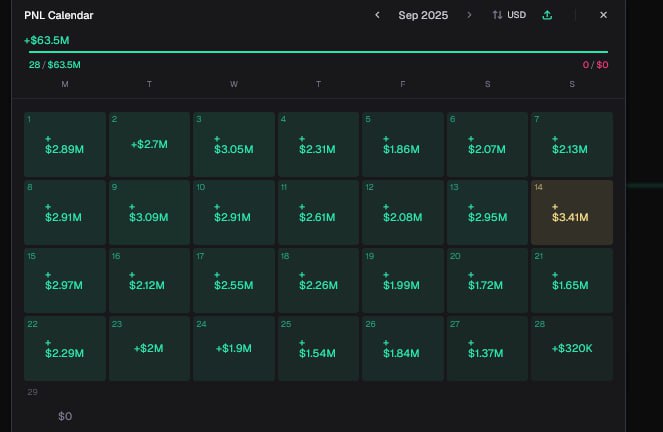This screenshot has width=663, height=432.
Task: Choose day 11 showing +$2.61M
Action: pos(318,213)
